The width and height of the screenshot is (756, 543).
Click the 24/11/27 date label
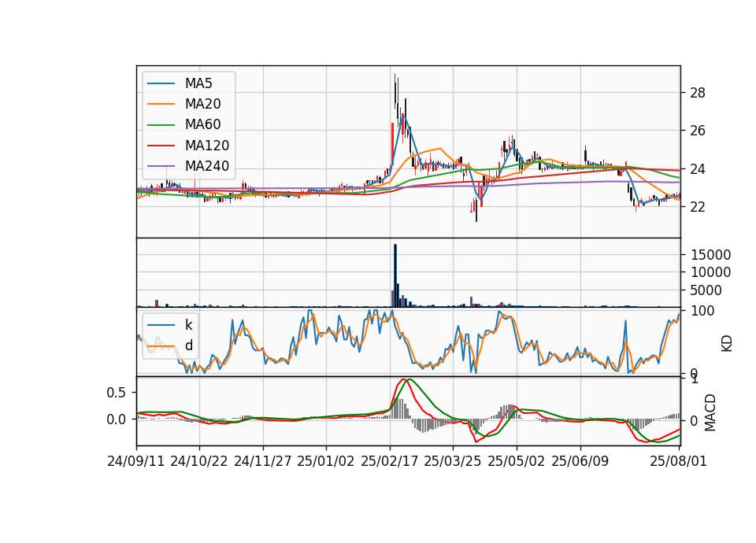263,461
